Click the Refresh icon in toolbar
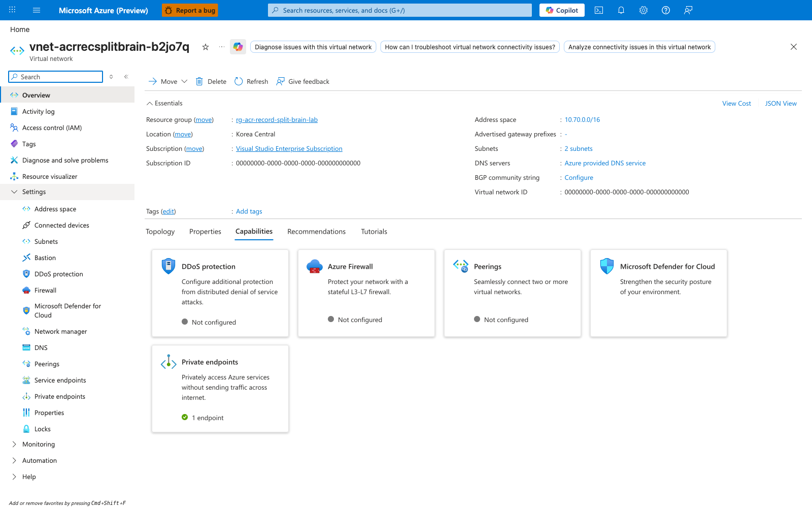 point(239,81)
